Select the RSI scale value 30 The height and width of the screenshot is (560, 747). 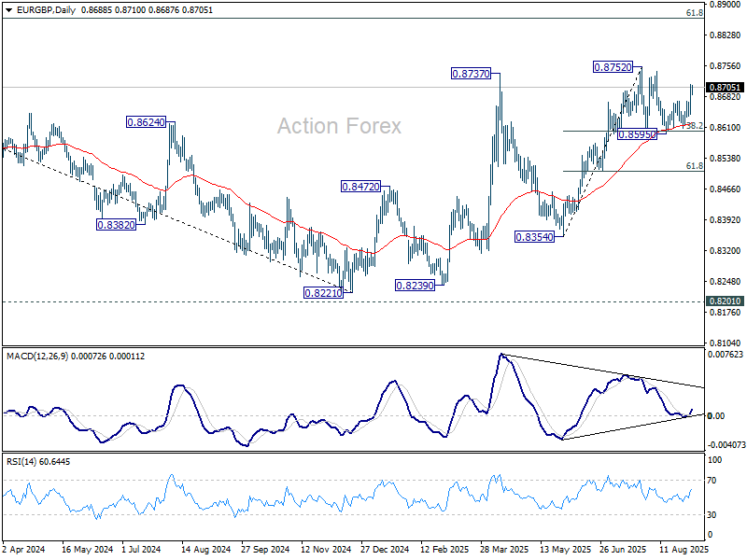coord(712,515)
